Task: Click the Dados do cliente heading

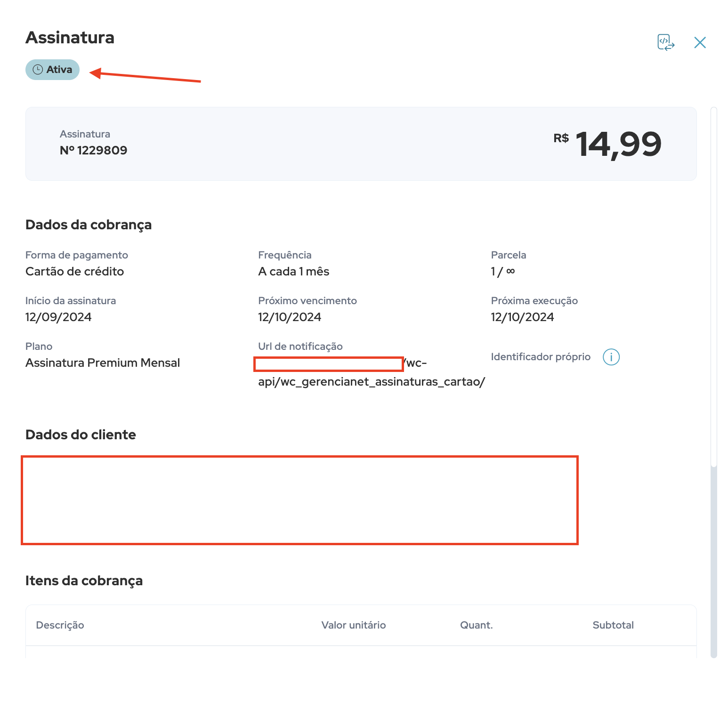Action: point(81,435)
